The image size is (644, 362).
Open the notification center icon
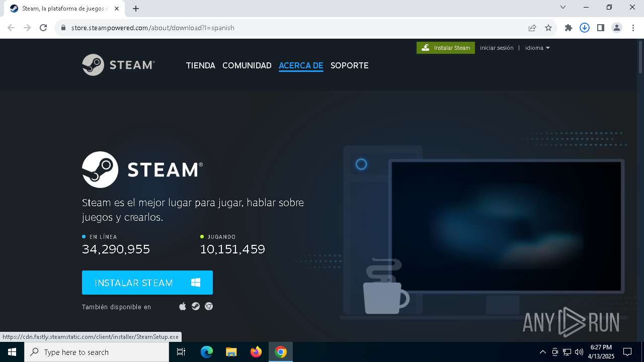click(x=627, y=352)
